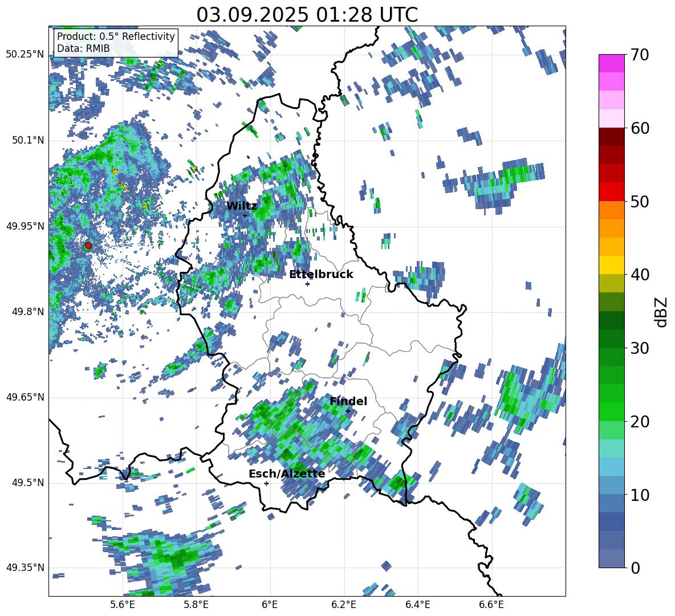
Task: Click the 6.4°E longitude label
Action: (417, 605)
